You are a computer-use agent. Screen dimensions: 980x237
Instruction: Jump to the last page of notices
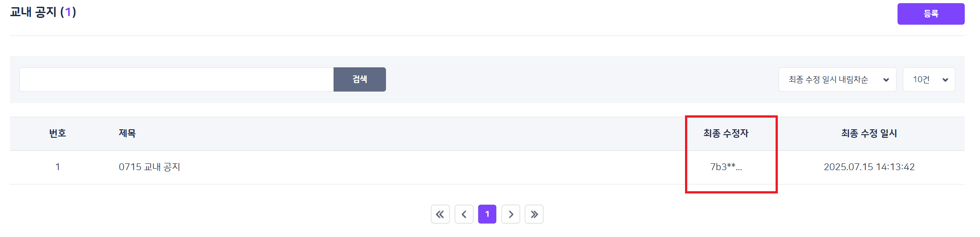(534, 214)
